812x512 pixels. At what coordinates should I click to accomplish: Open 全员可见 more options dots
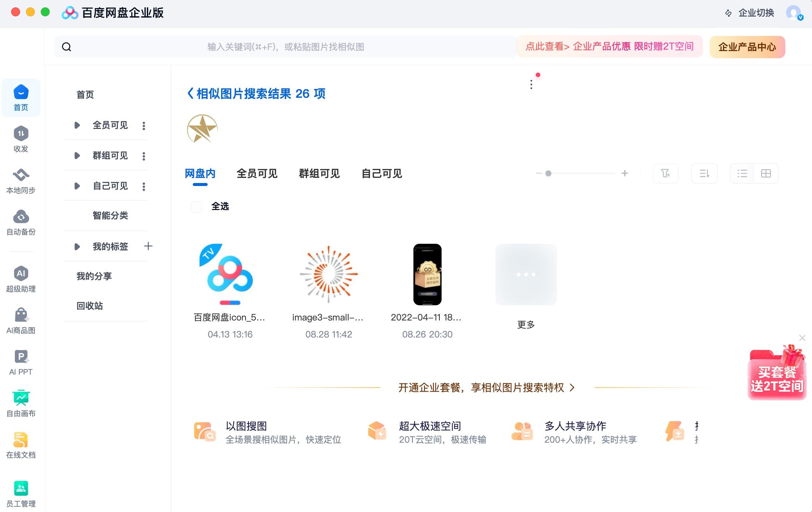(144, 126)
